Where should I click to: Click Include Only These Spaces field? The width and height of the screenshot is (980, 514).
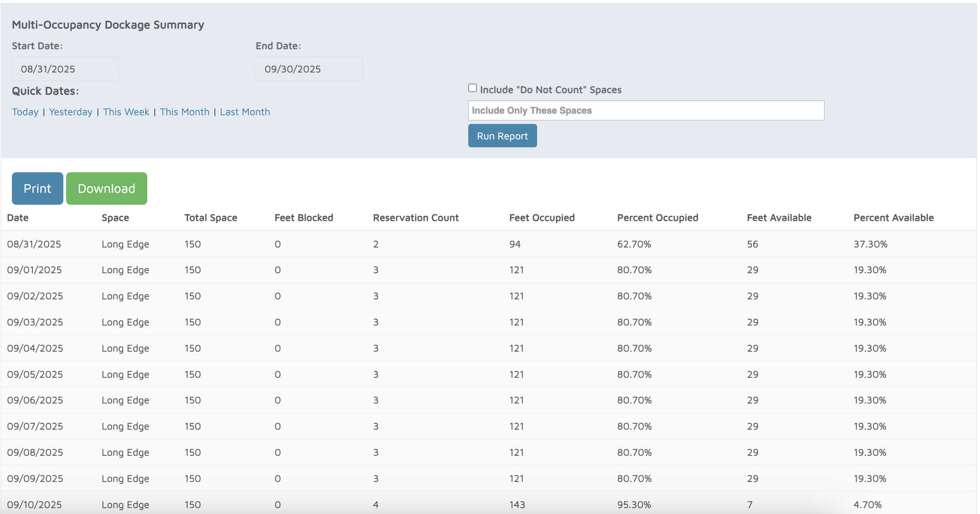click(646, 110)
